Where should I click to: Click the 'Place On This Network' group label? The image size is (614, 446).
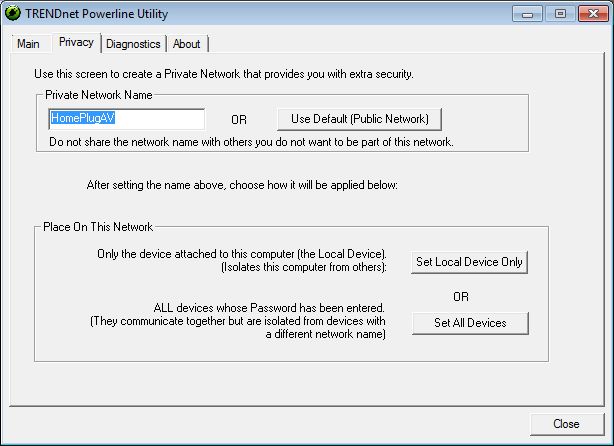(98, 227)
